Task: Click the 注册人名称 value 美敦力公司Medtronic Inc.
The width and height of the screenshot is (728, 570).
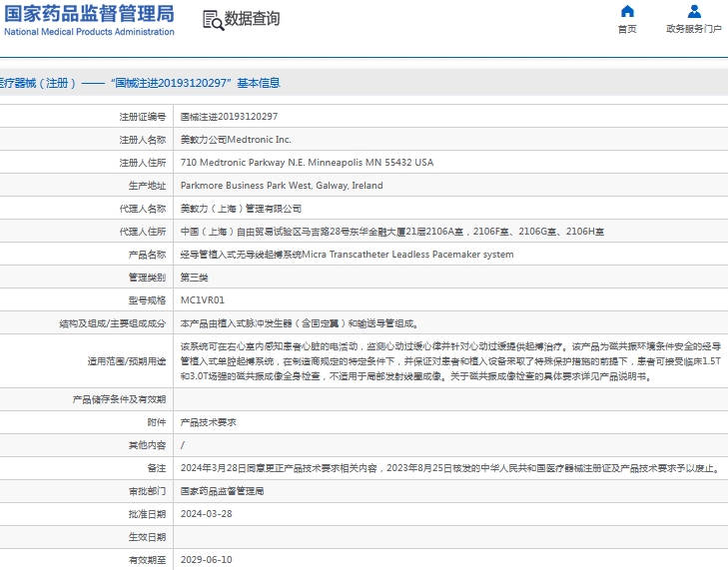Action: pos(236,140)
